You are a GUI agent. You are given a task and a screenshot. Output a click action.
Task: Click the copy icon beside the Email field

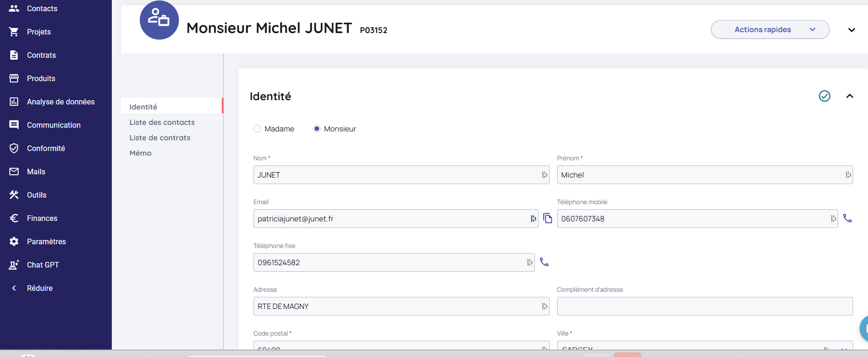pyautogui.click(x=547, y=218)
